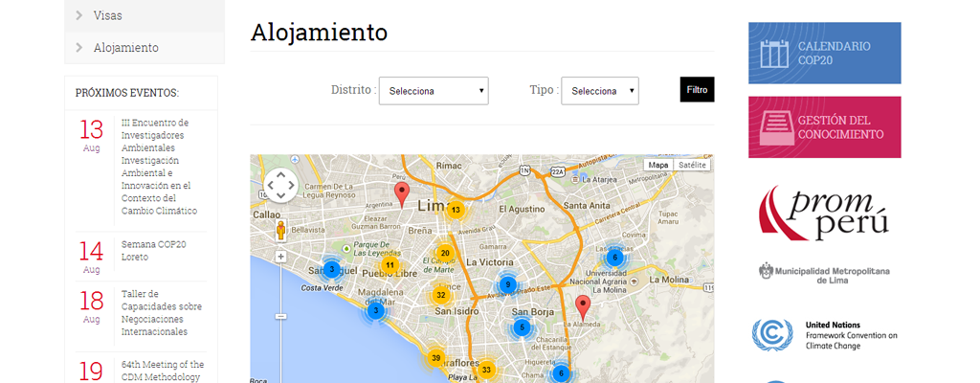Select the Street View pegman icon
This screenshot has width=980, height=383.
coord(280,231)
